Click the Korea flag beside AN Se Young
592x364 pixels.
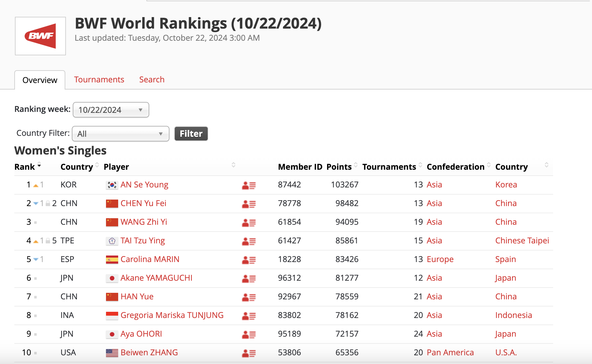[112, 185]
